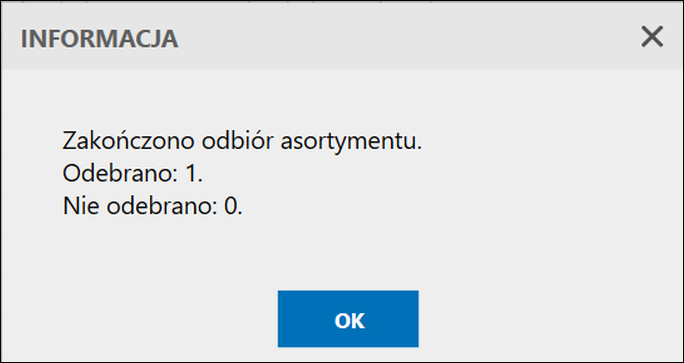The width and height of the screenshot is (684, 363).
Task: Dismiss the information popup using the X icon
Action: point(652,37)
